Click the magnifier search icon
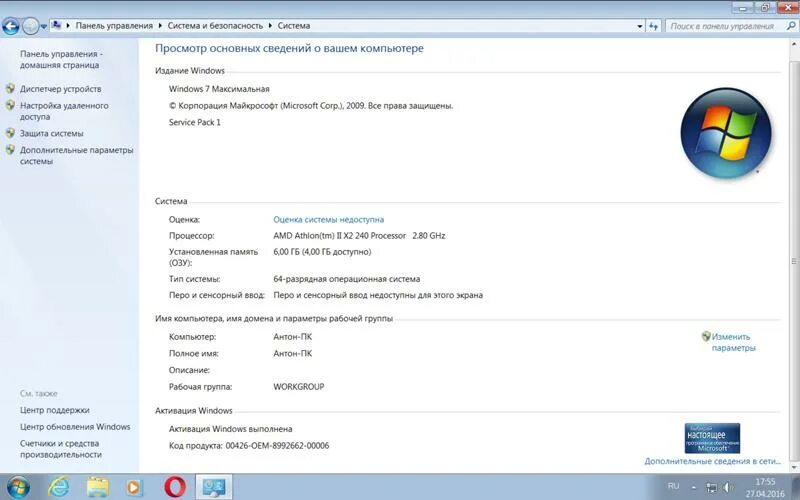Viewport: 800px width, 500px height. point(791,26)
